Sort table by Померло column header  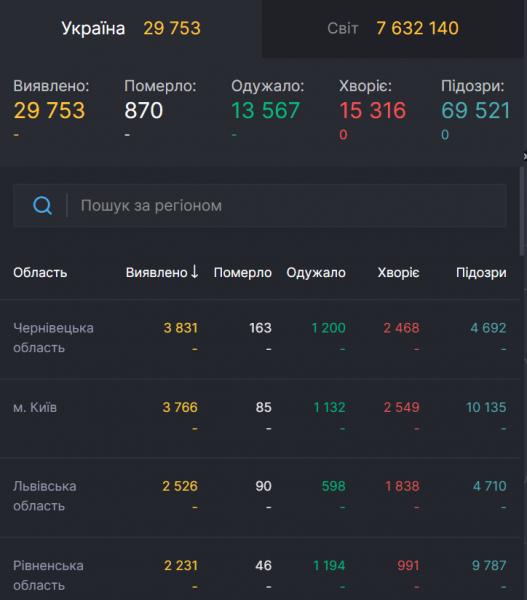point(243,272)
